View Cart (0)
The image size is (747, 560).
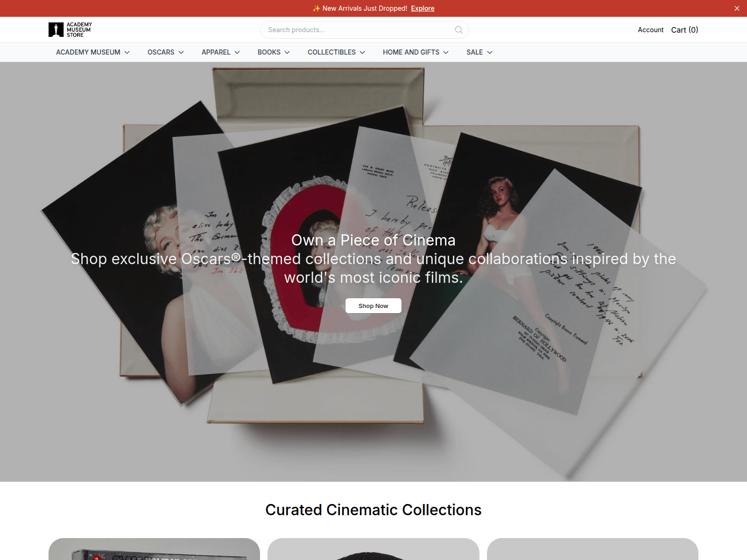tap(684, 30)
